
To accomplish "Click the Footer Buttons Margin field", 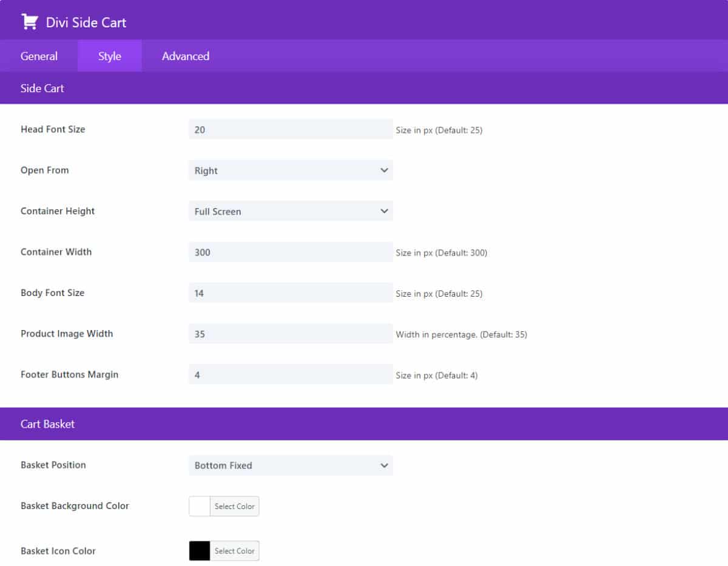I will (290, 375).
